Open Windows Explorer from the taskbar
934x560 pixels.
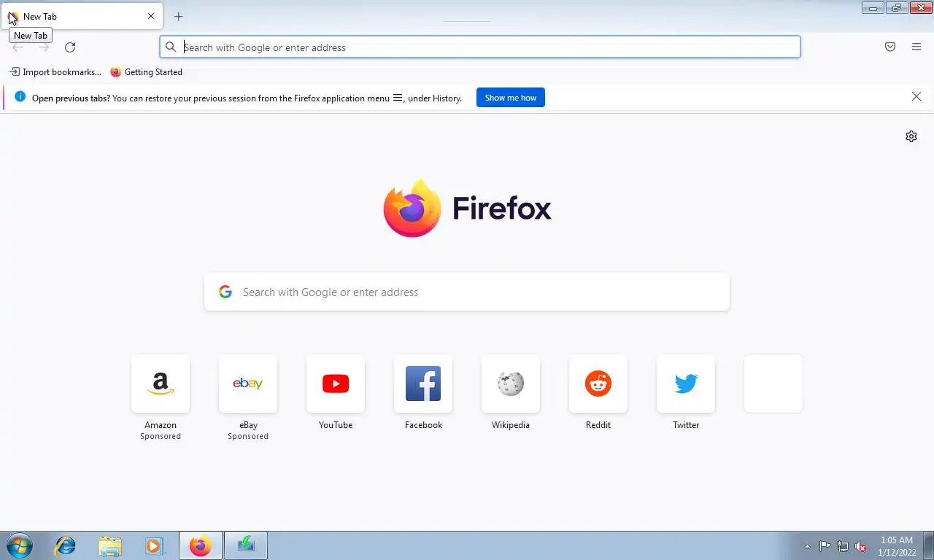point(110,545)
